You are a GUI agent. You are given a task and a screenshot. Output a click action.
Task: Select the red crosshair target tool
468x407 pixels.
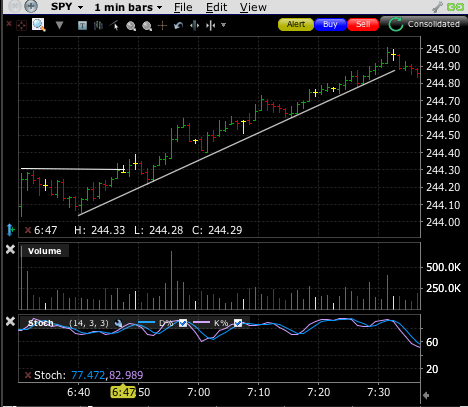click(x=21, y=25)
